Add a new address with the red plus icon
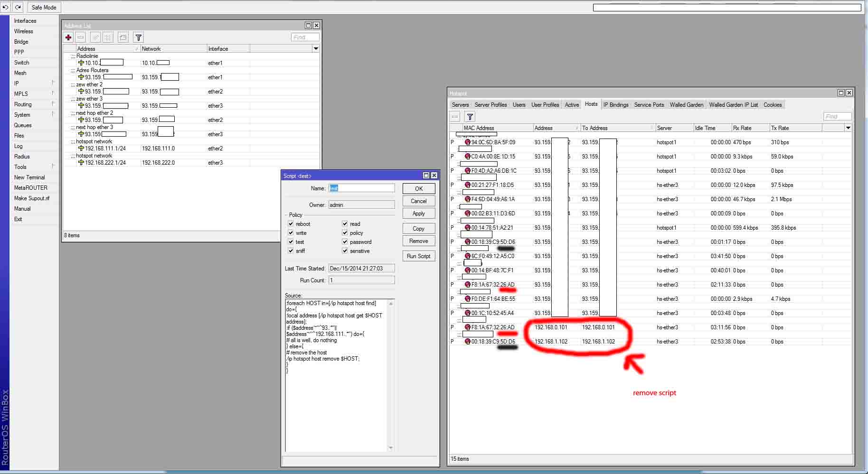 (69, 37)
